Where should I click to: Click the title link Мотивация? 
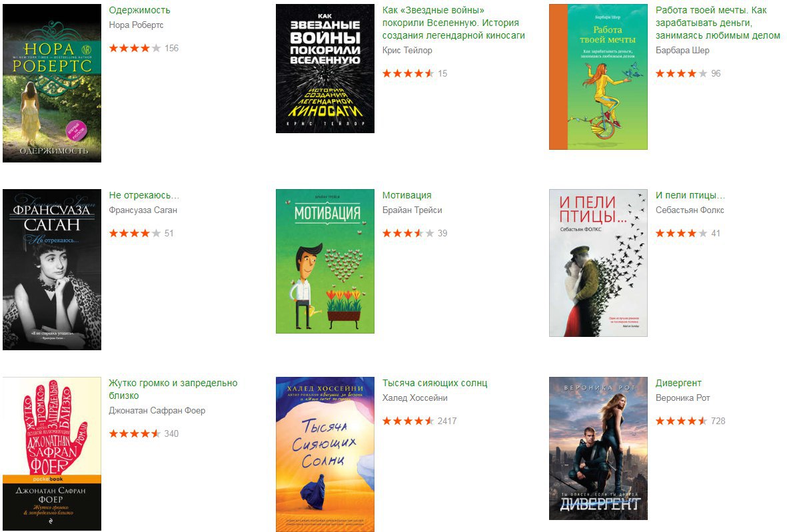point(407,195)
